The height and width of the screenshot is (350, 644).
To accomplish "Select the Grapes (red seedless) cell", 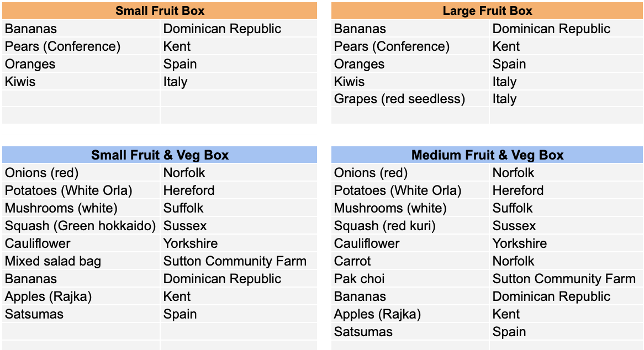I will click(x=410, y=99).
